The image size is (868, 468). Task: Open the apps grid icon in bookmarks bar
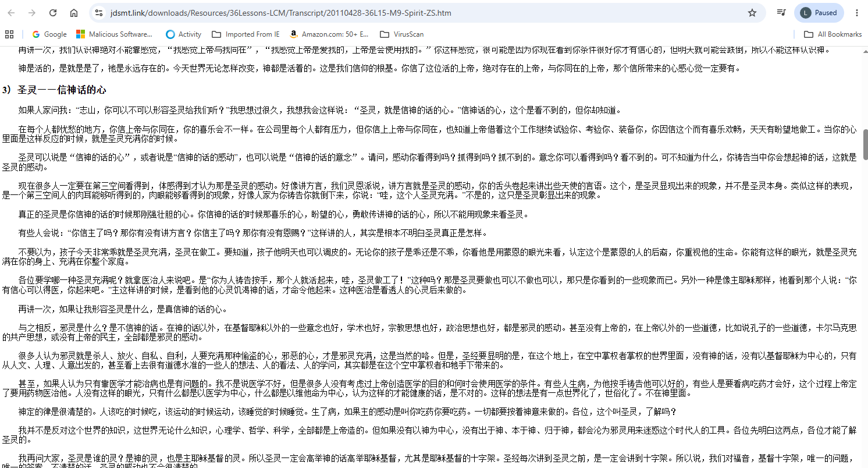click(x=9, y=34)
